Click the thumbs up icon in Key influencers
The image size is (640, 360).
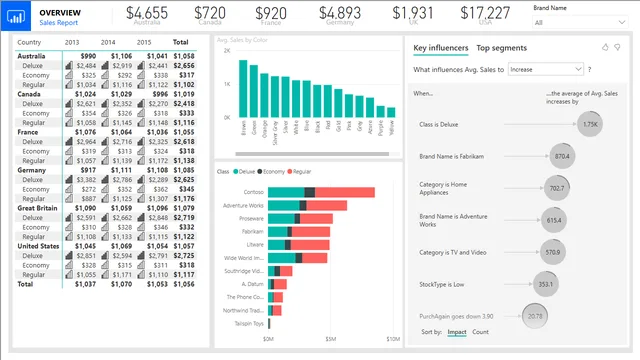point(605,47)
